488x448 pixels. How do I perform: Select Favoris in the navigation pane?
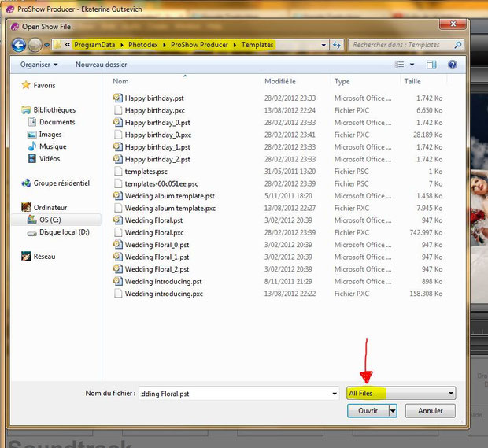(x=44, y=85)
